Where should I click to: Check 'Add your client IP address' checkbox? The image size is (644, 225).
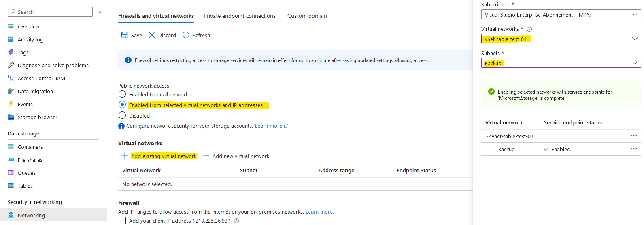(x=122, y=221)
